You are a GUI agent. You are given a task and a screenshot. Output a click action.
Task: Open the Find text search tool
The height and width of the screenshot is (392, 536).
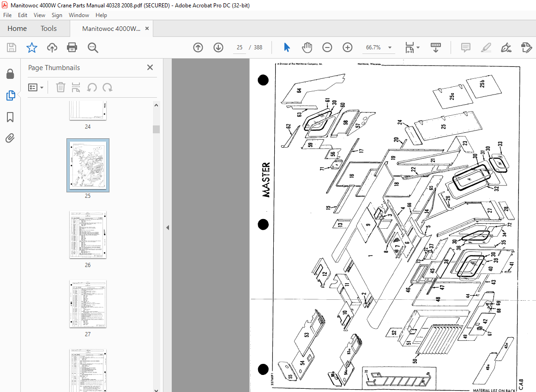point(93,48)
